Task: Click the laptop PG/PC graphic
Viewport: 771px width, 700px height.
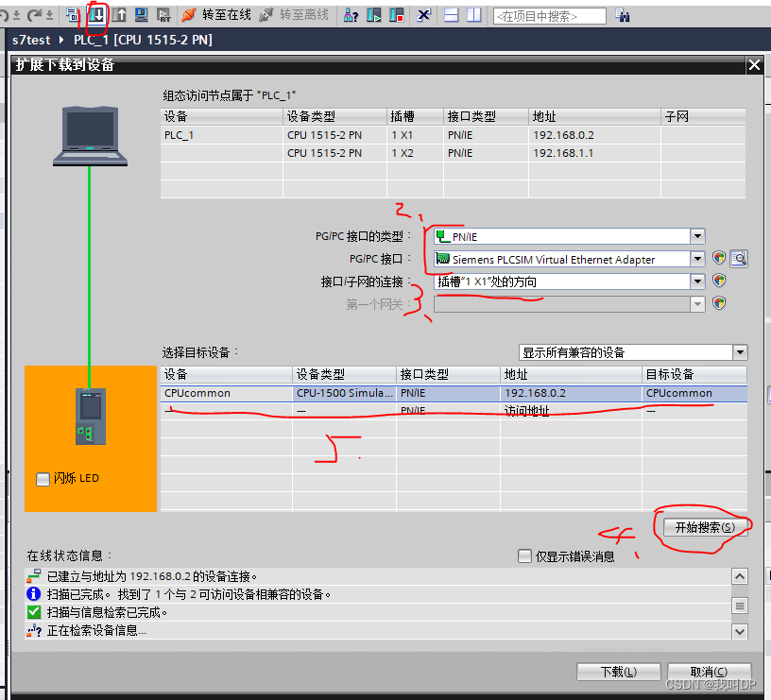Action: (90, 136)
